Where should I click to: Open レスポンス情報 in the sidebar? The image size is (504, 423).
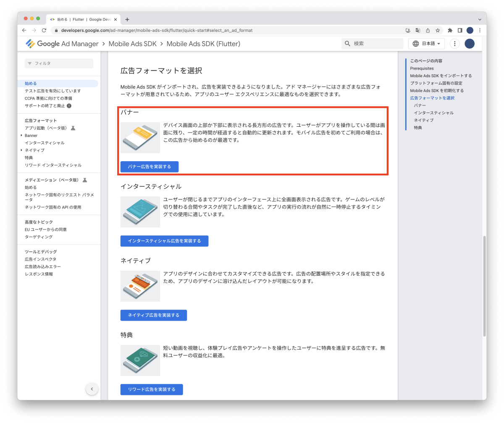tap(39, 274)
